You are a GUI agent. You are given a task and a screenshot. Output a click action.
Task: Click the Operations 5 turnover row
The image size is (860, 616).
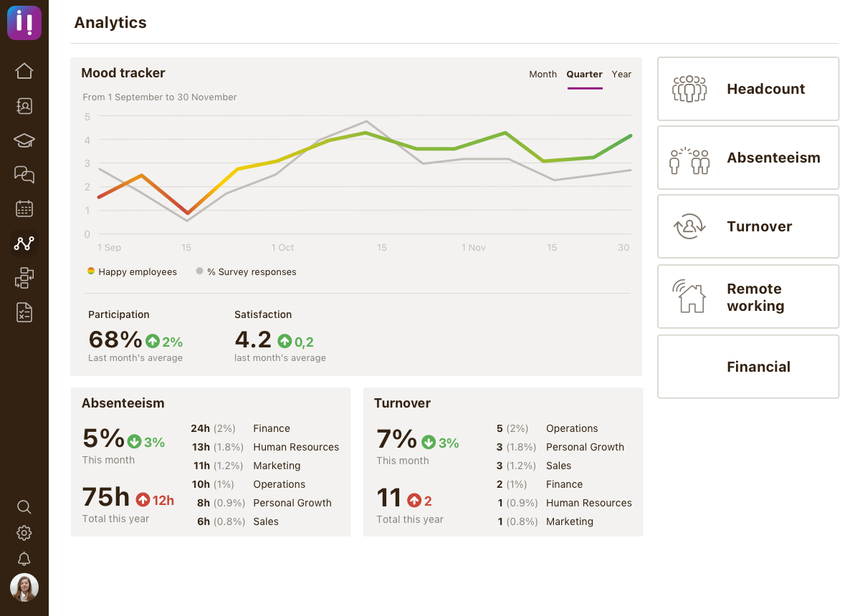565,428
